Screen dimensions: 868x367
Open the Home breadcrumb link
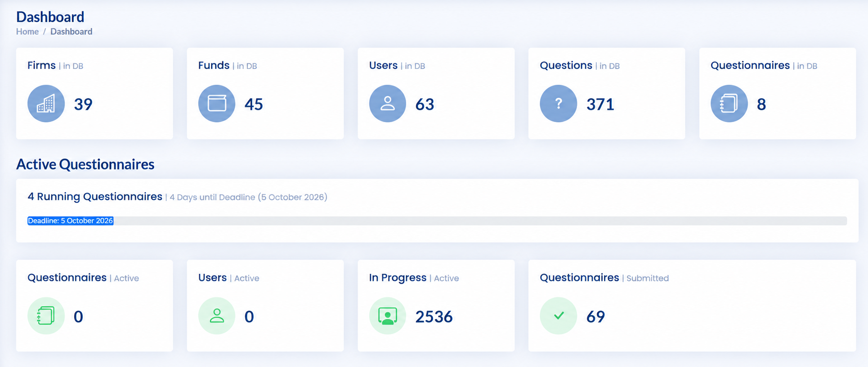click(27, 32)
